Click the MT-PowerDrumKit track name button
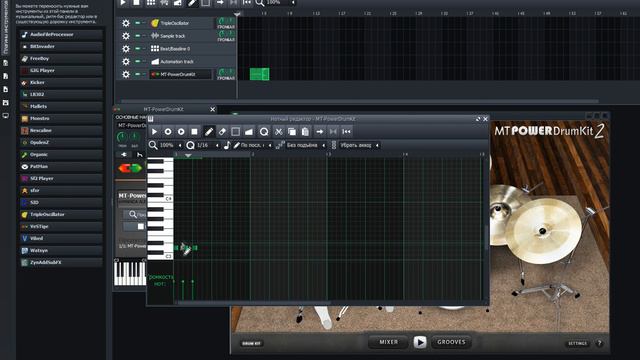 coord(180,74)
